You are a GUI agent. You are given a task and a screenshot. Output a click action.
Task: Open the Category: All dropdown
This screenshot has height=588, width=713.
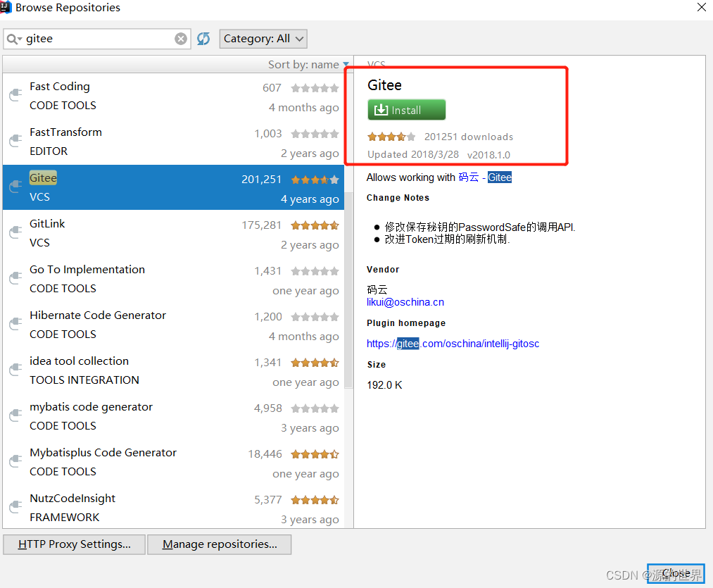(x=263, y=39)
